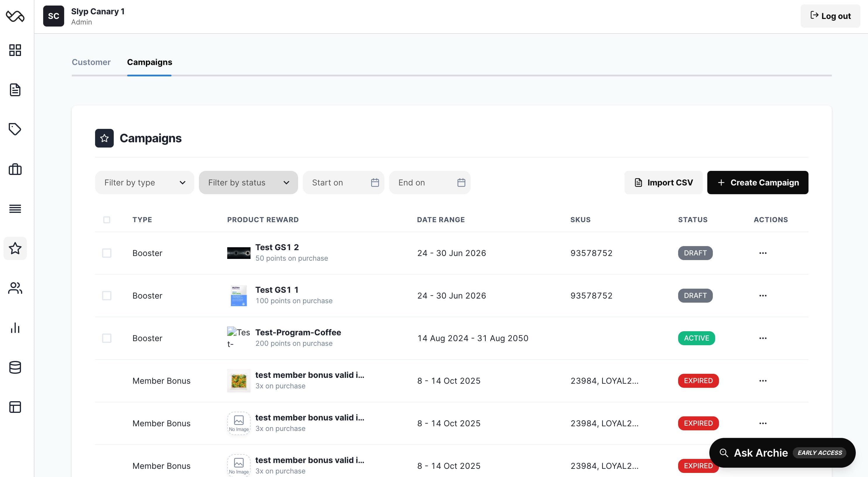
Task: Expand the Filter by type dropdown
Action: 145,183
